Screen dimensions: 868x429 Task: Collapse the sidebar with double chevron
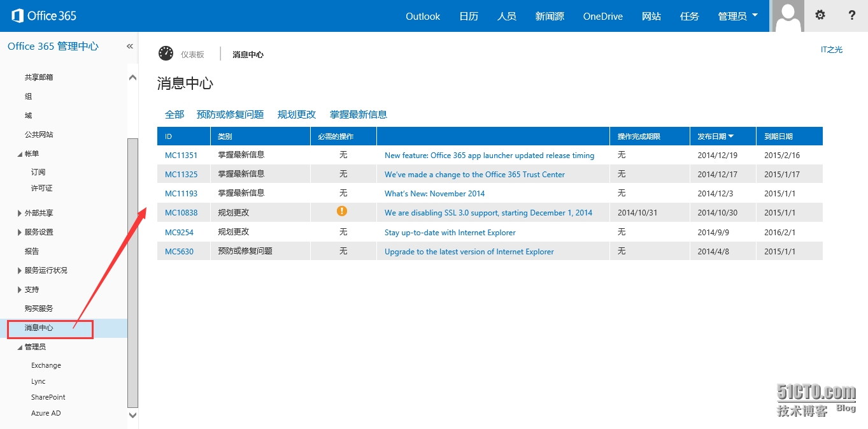click(130, 47)
